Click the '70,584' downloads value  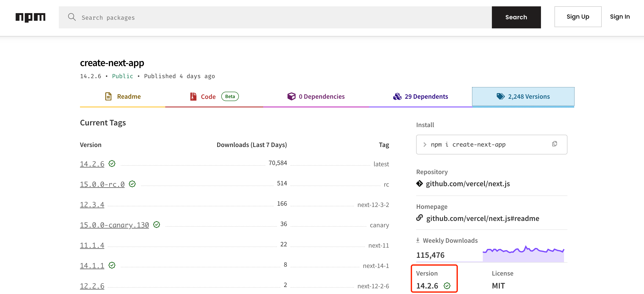pos(278,163)
